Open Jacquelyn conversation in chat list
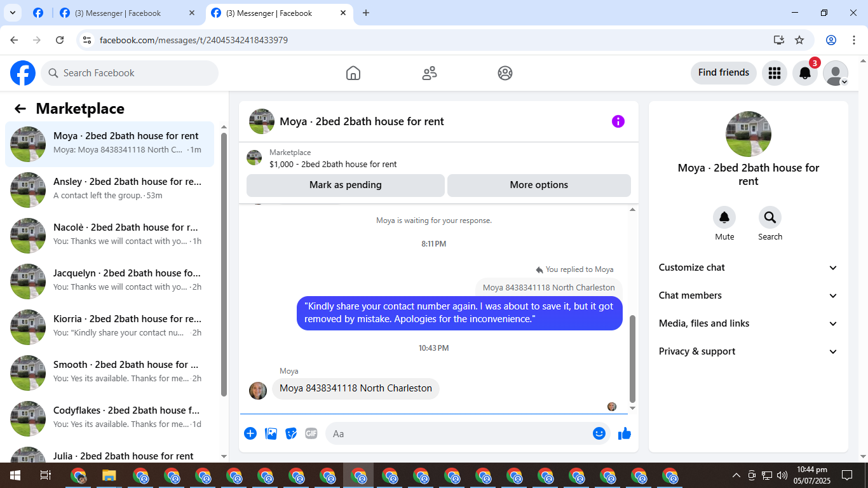Viewport: 868px width, 488px height. tap(110, 281)
